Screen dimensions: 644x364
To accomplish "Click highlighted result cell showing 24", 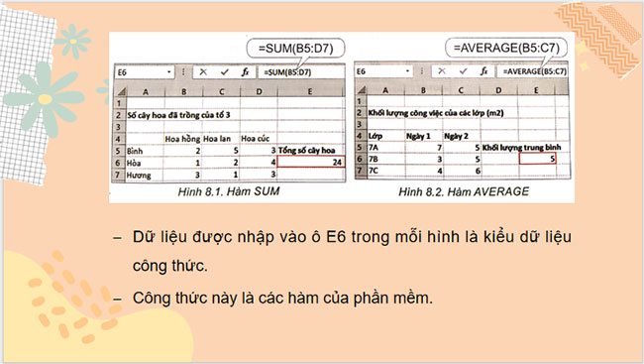I will (311, 162).
